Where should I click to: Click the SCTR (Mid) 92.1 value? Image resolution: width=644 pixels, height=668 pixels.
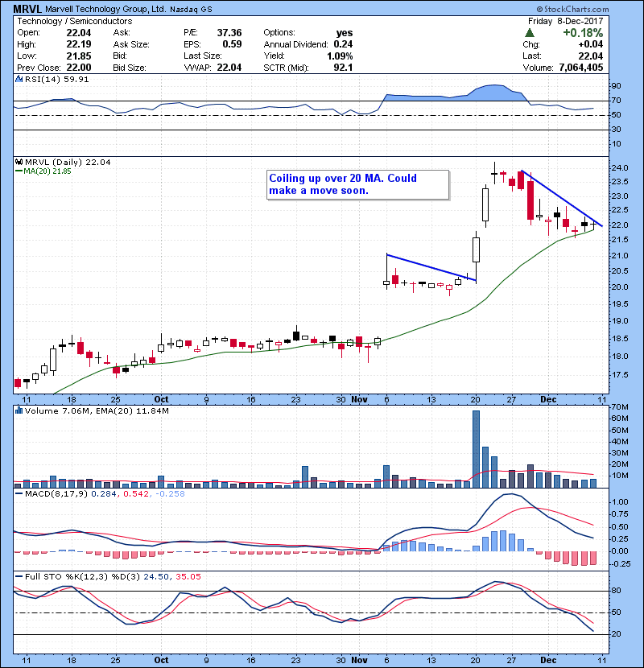[x=343, y=68]
